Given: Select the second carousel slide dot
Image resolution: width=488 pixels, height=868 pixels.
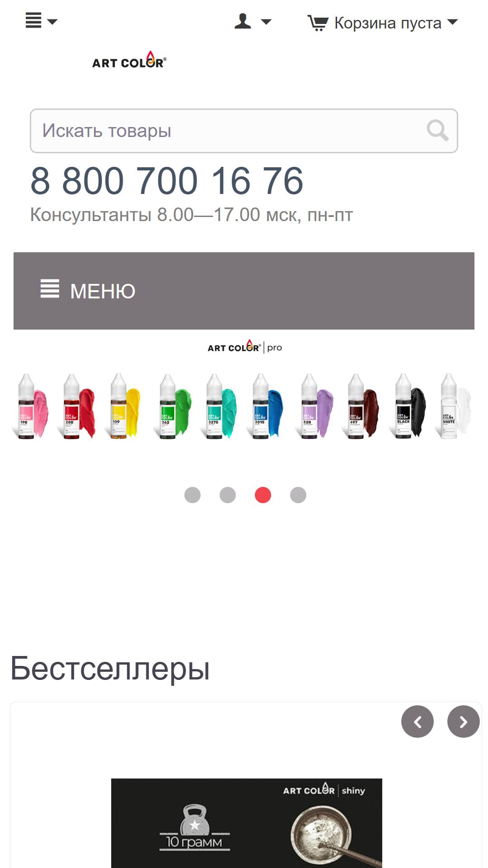Looking at the screenshot, I should click(228, 495).
